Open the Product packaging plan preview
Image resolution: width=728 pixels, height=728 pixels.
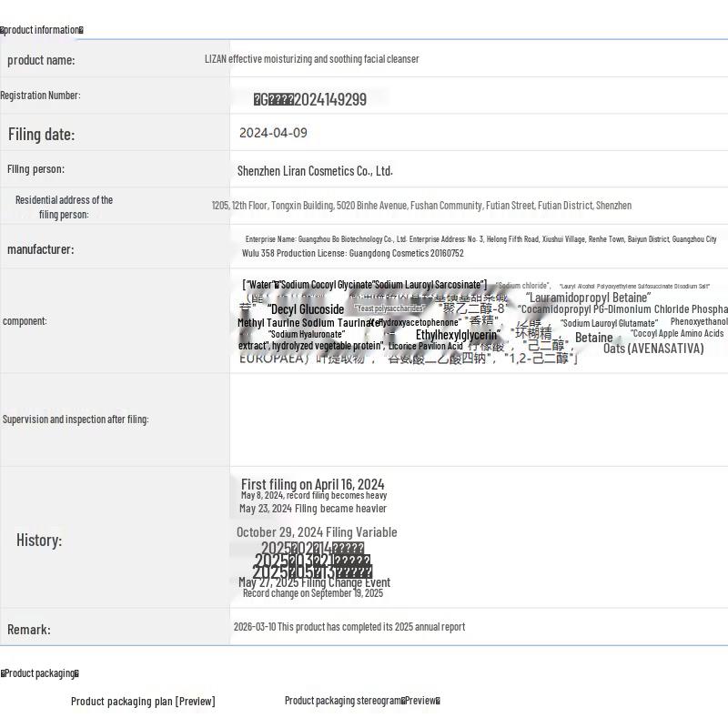click(x=143, y=701)
